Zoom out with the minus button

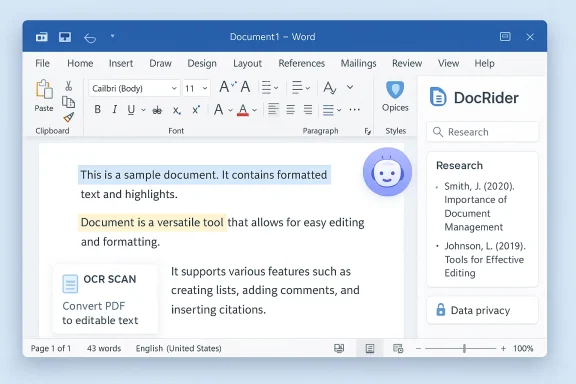[418, 348]
